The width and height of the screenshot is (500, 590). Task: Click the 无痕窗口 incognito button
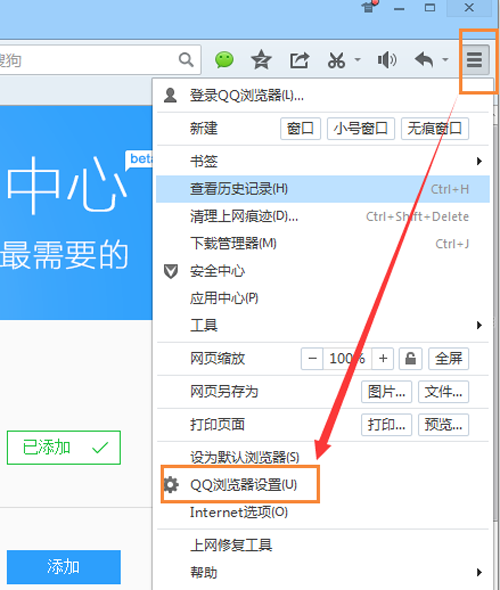pyautogui.click(x=435, y=129)
